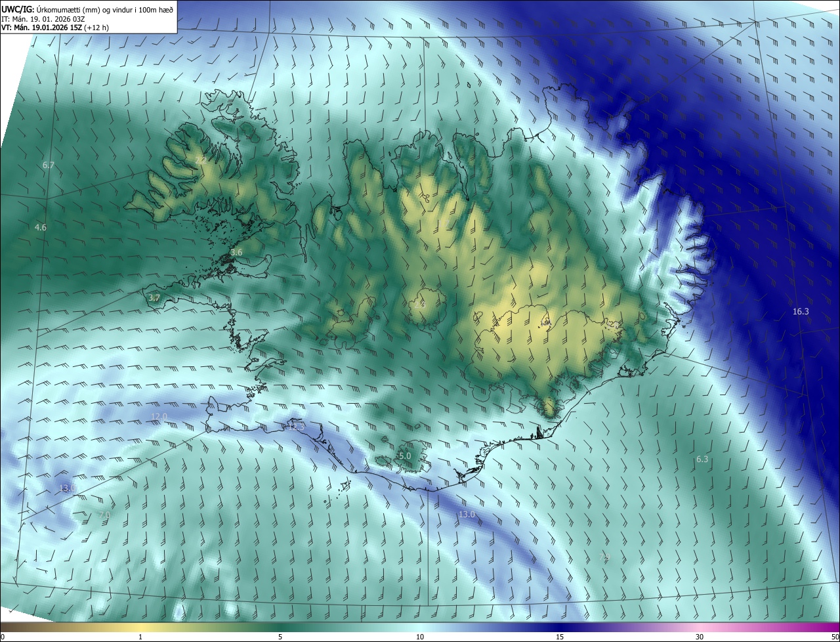Click the 7.9 precipitation value label
This screenshot has height=642, width=840.
[x=605, y=557]
